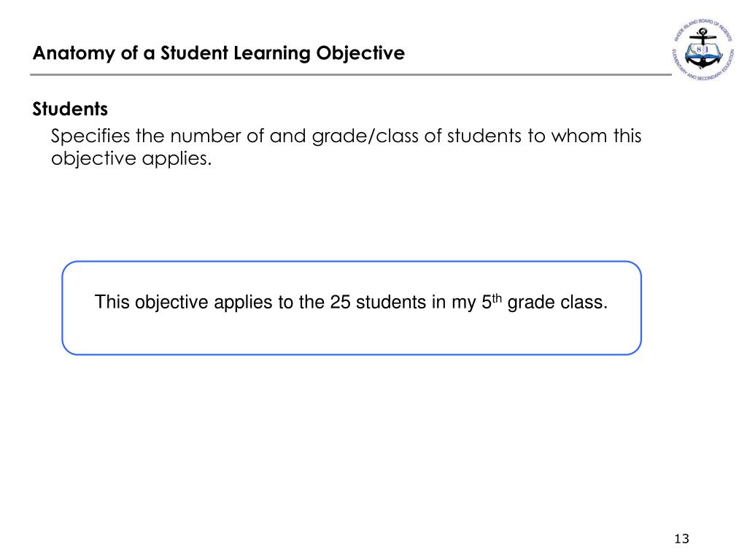Click the word 'Anatomy' in the title
Viewport: 747px width, 560px height.
pos(74,54)
